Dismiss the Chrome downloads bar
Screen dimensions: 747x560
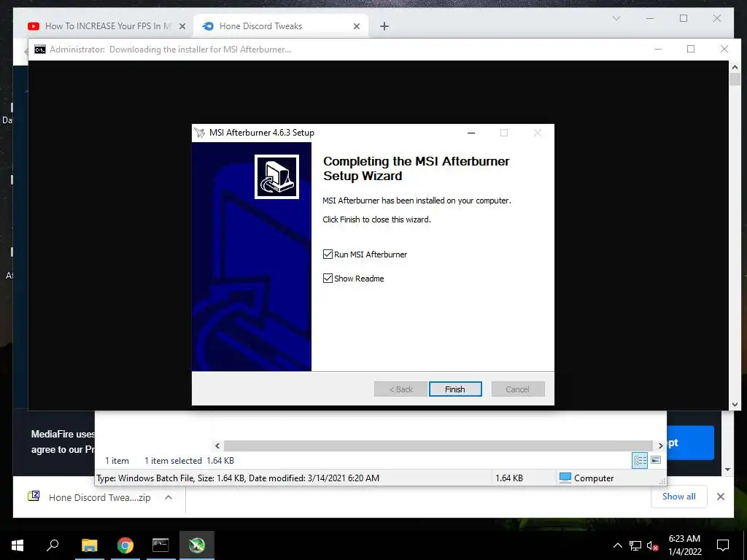point(720,497)
